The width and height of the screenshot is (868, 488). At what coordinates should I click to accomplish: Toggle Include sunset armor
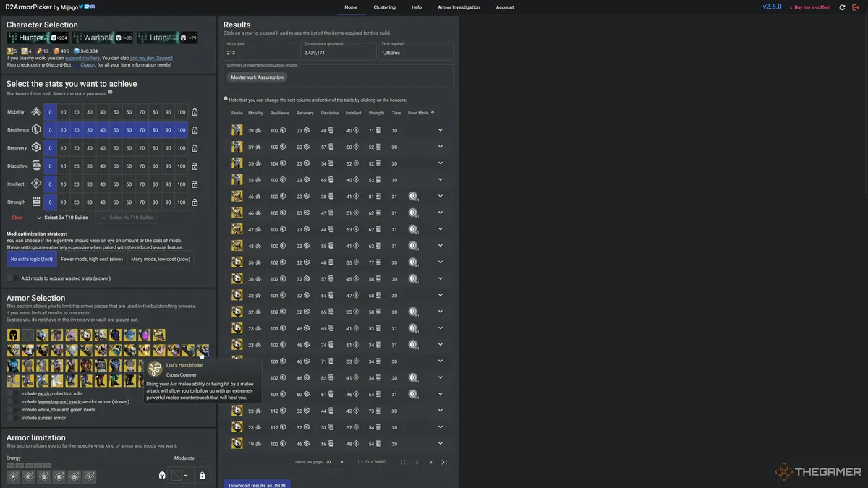click(x=12, y=418)
